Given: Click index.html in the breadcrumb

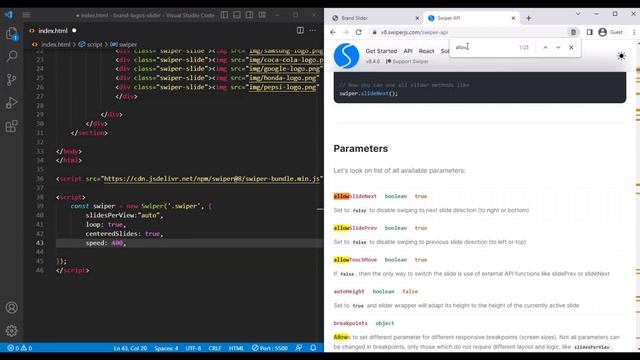Looking at the screenshot, I should pos(56,44).
